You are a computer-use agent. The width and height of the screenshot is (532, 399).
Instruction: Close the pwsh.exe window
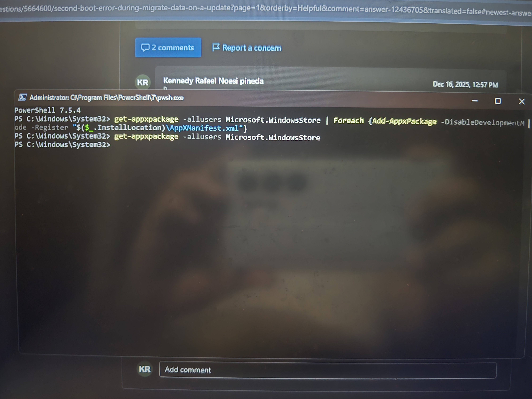521,101
